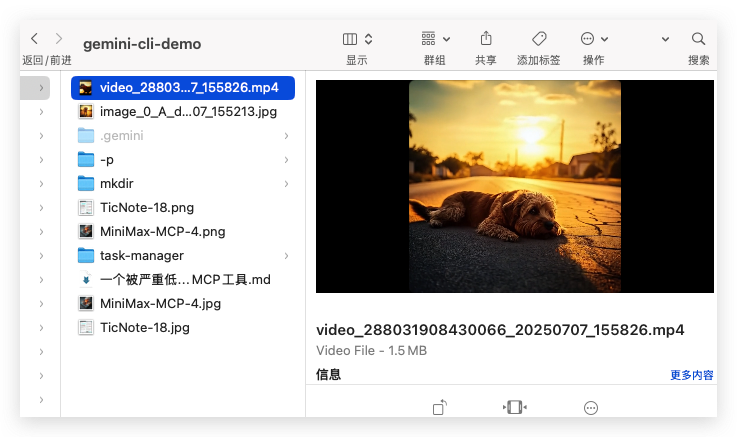
Task: Select TicNote-18.png file
Action: pos(183,208)
